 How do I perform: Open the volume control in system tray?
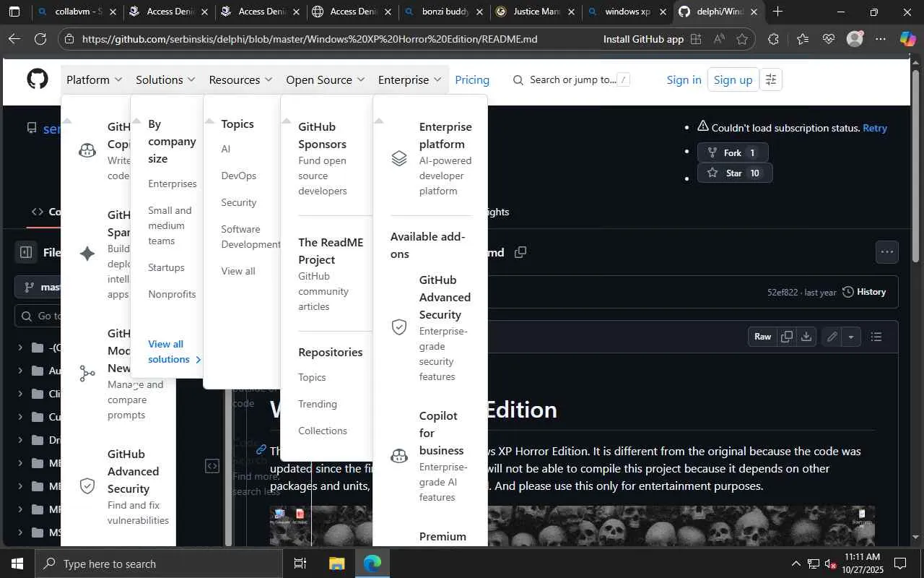[831, 564]
